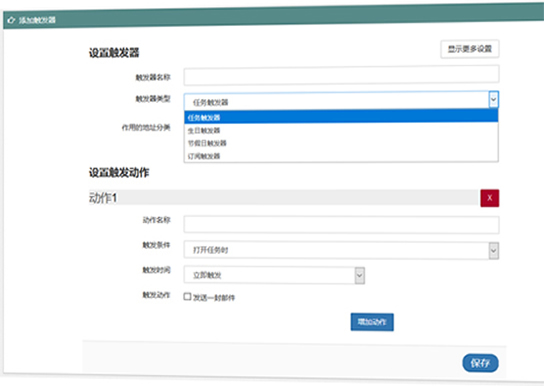
Task: Click 显示更多设置 button
Action: coord(470,49)
